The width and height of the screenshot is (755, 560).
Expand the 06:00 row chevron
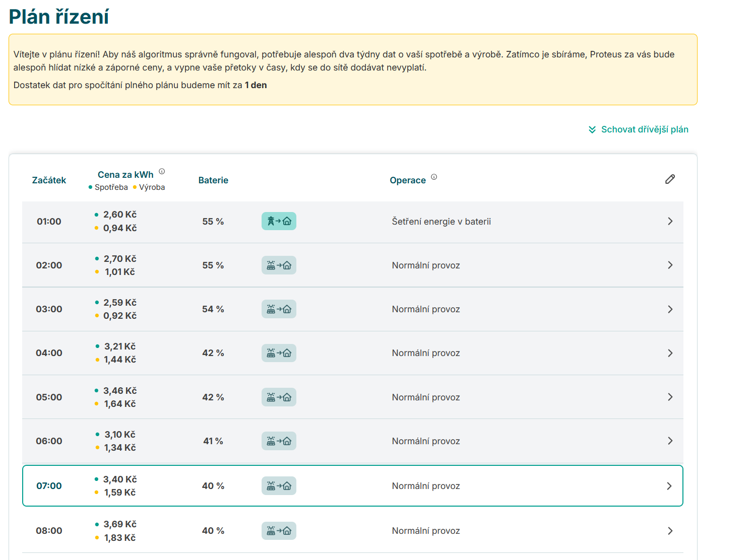point(670,441)
